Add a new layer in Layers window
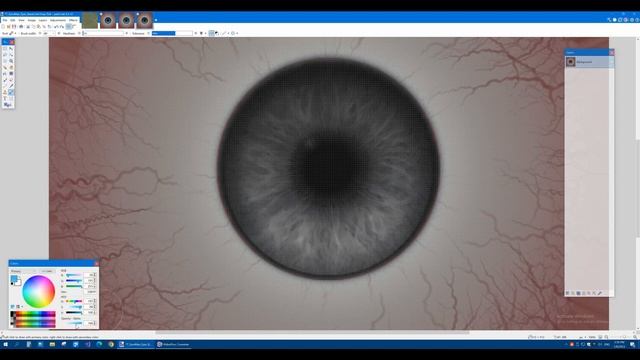Screen dimensions: 640x360 567,293
